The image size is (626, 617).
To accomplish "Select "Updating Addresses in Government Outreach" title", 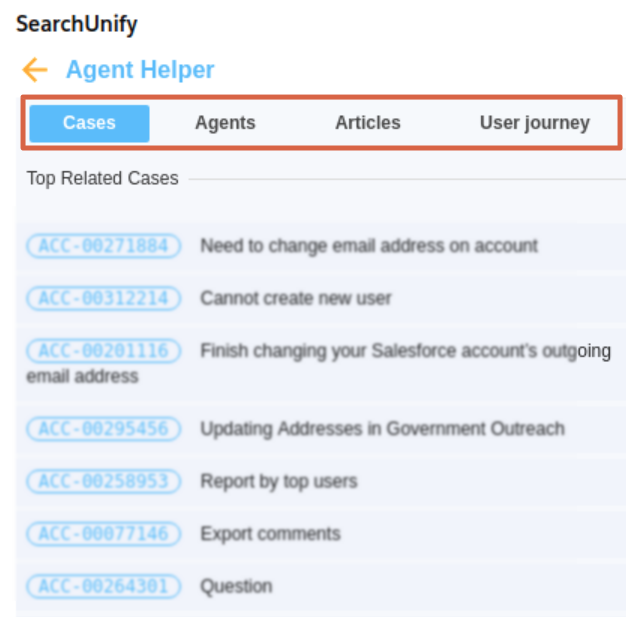I will [x=382, y=429].
